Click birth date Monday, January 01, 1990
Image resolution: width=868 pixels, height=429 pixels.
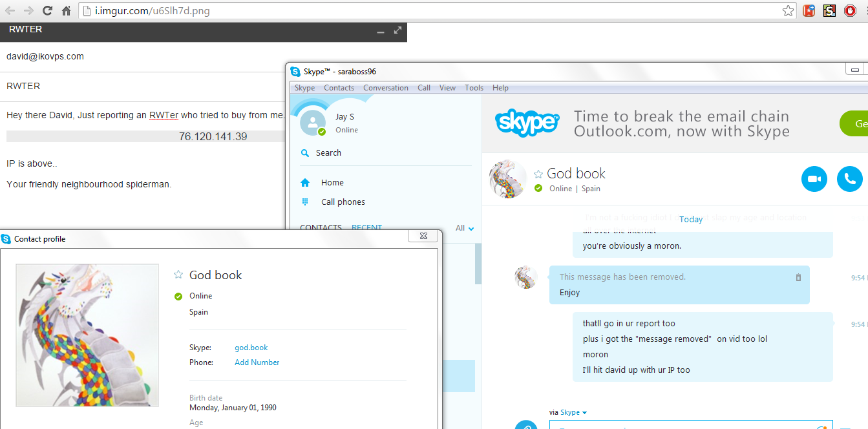tap(233, 408)
